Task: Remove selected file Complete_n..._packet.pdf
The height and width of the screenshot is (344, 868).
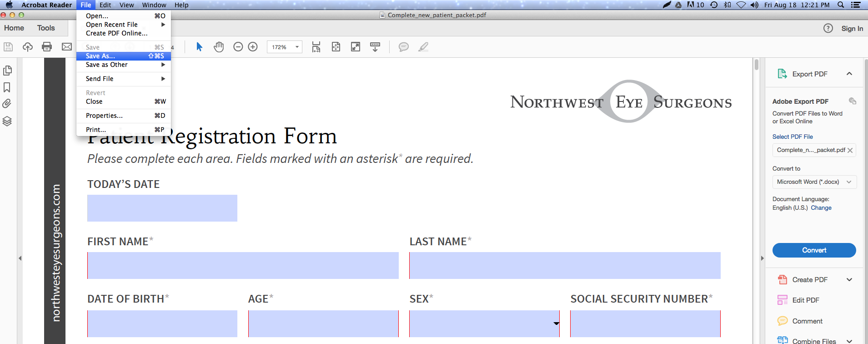Action: click(850, 150)
